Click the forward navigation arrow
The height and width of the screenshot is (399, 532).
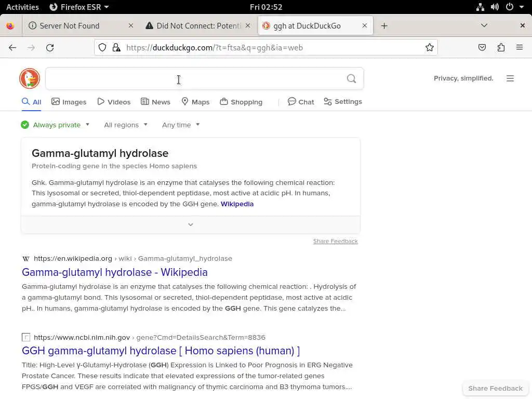[x=31, y=47]
